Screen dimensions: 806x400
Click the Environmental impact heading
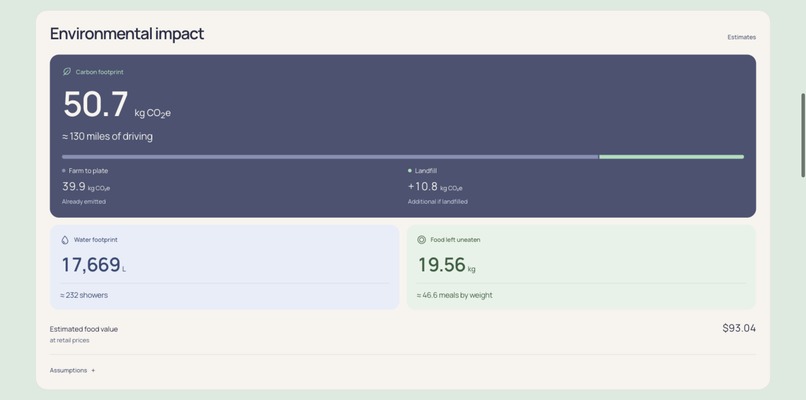[x=127, y=34]
